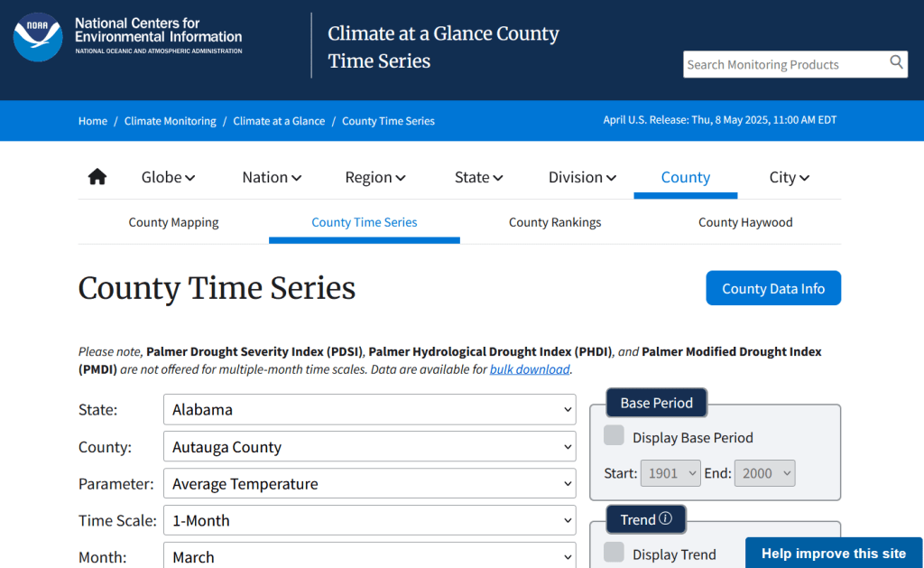Image resolution: width=924 pixels, height=568 pixels.
Task: Open the State dropdown showing Alabama
Action: click(x=369, y=410)
